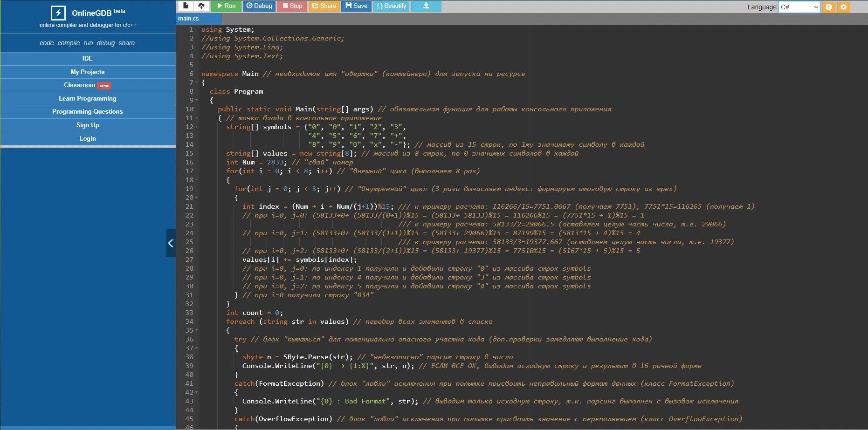Open editor settings with the gear icon
868x430 pixels.
[843, 7]
